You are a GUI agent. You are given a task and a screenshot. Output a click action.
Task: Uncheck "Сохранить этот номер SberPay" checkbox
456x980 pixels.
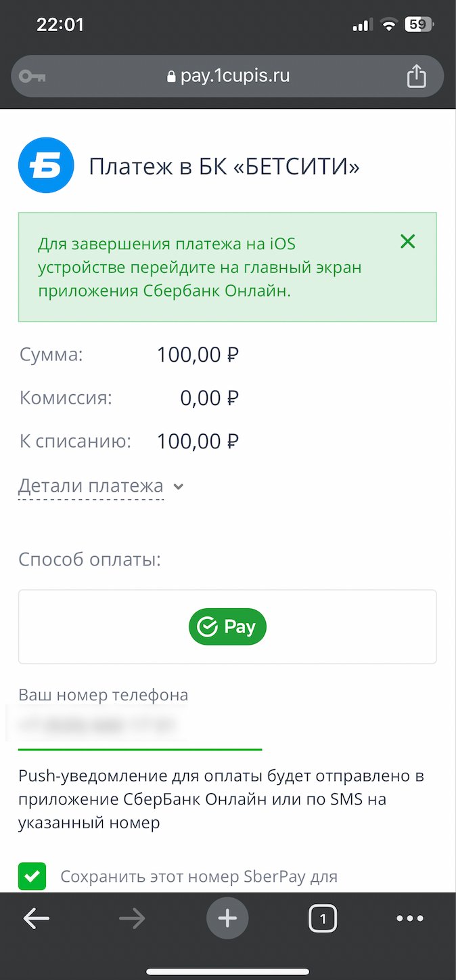point(32,876)
